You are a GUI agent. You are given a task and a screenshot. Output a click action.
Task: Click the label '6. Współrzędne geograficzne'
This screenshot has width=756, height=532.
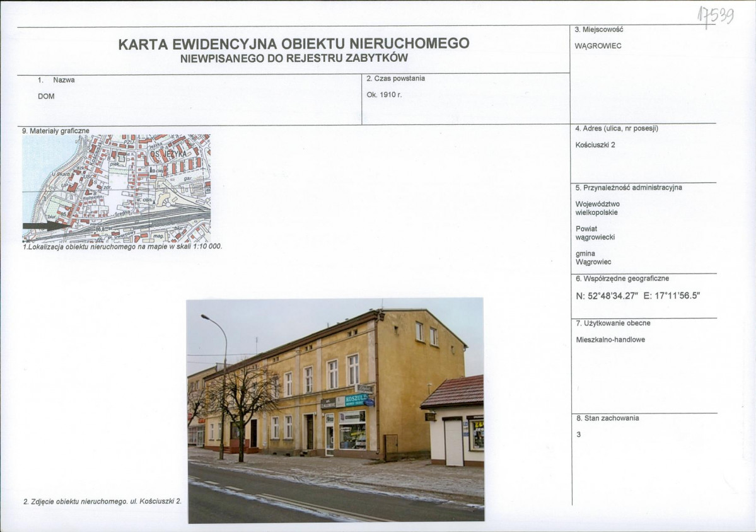[x=622, y=279]
